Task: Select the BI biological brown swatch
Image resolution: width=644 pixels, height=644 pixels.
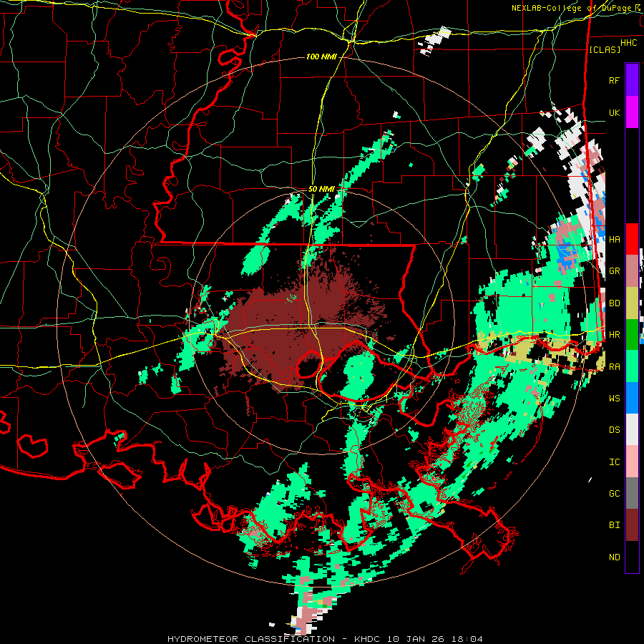Action: 632,525
